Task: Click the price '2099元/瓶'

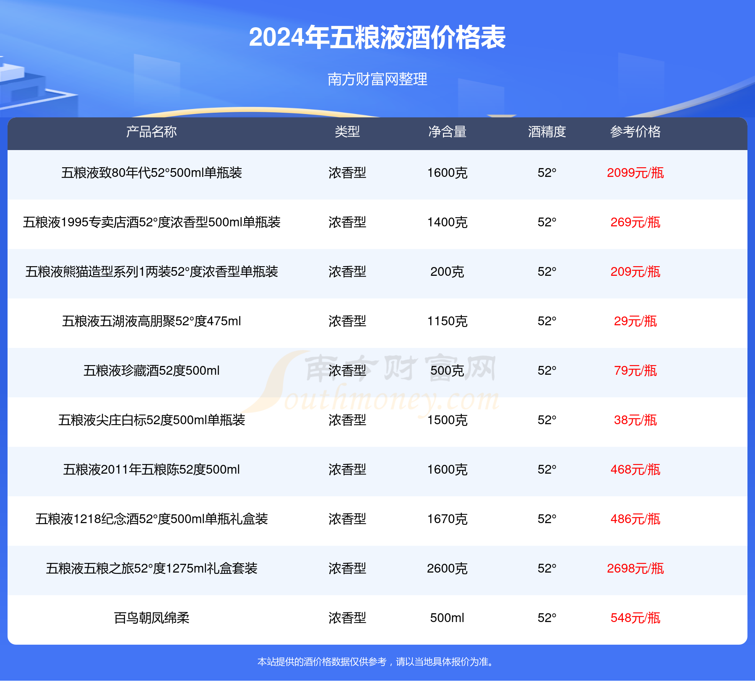Action: pos(635,173)
